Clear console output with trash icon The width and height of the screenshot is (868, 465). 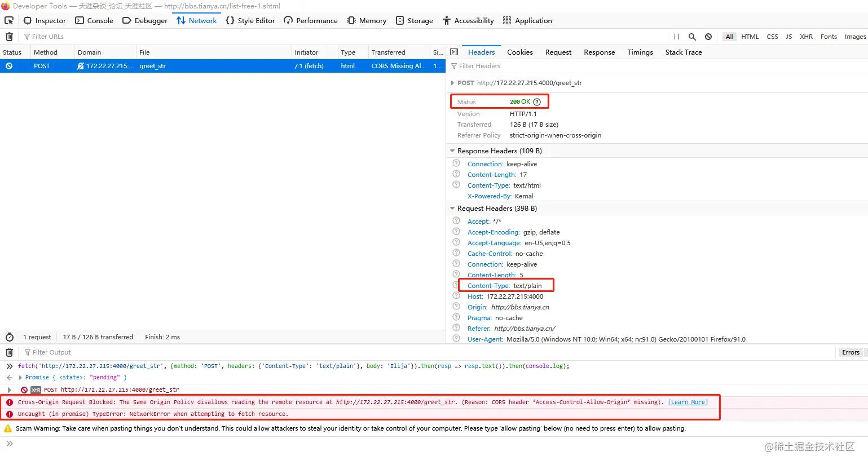(9, 352)
